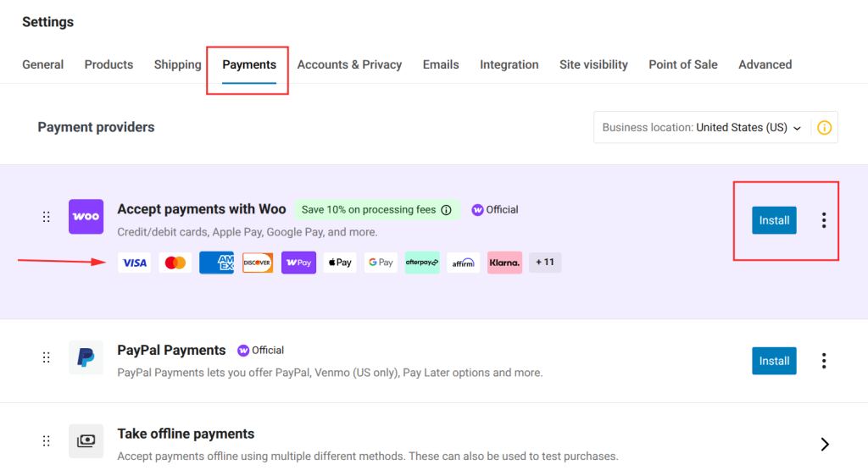Install PayPal Payments
The width and height of the screenshot is (868, 476).
click(x=774, y=361)
